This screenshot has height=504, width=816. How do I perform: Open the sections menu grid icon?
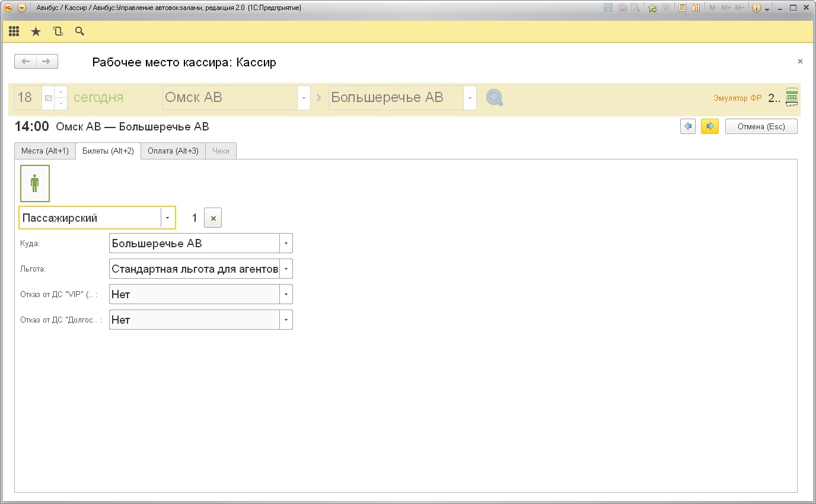(14, 31)
